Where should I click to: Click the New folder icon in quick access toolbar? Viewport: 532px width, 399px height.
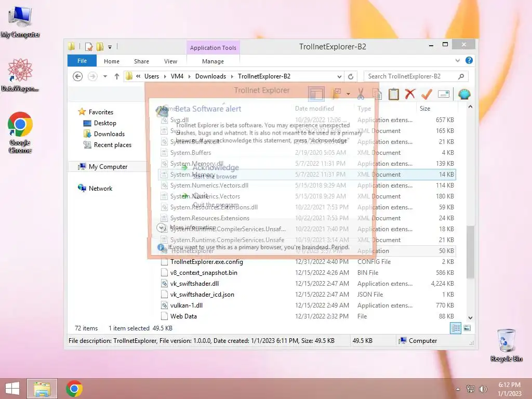coord(100,46)
